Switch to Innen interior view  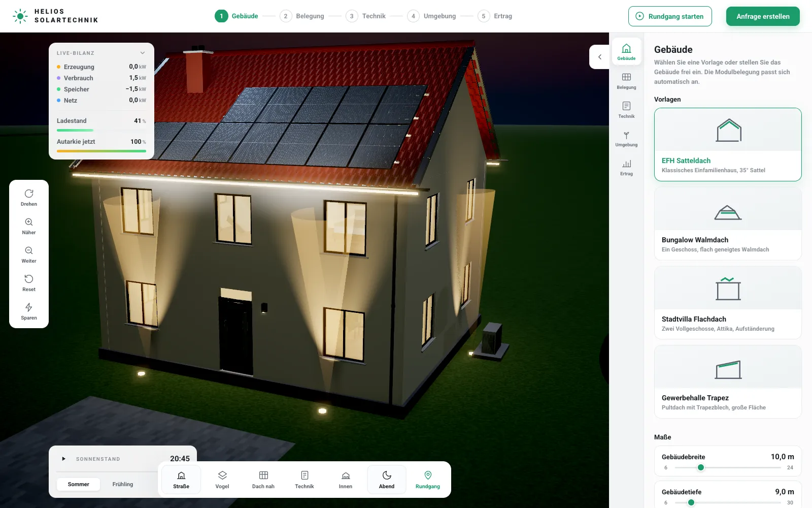tap(346, 480)
